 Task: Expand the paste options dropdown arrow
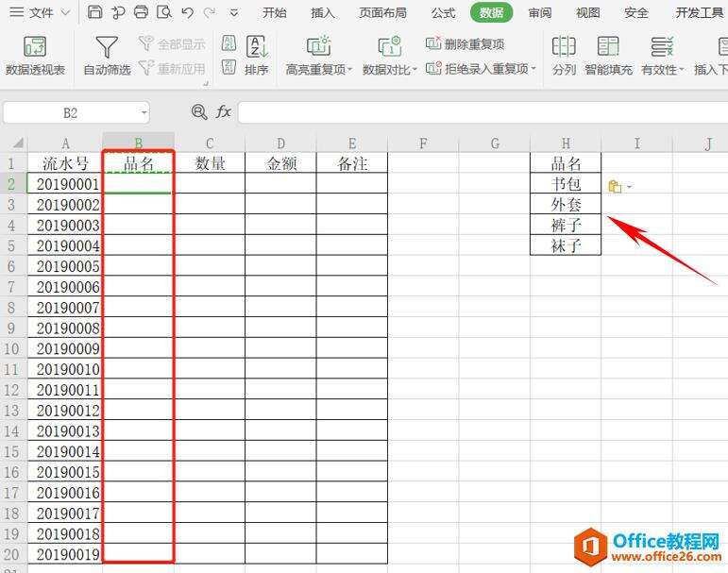(629, 187)
